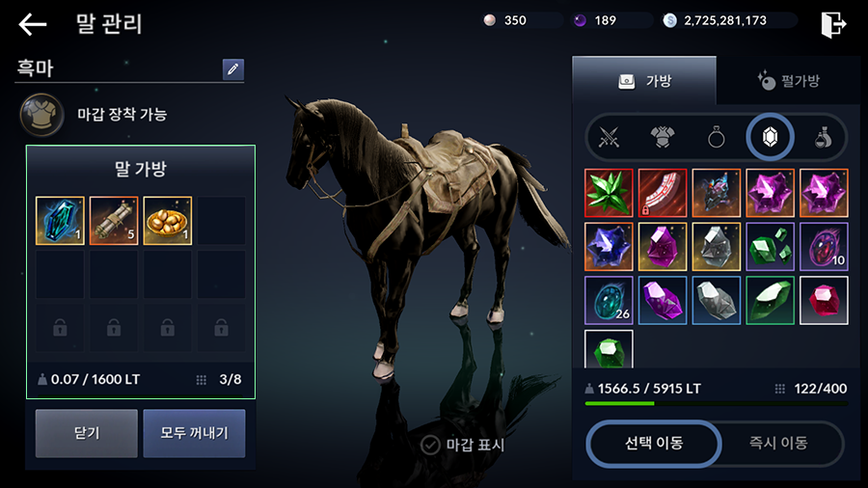Click the bag weight progress bar
868x488 pixels.
717,404
